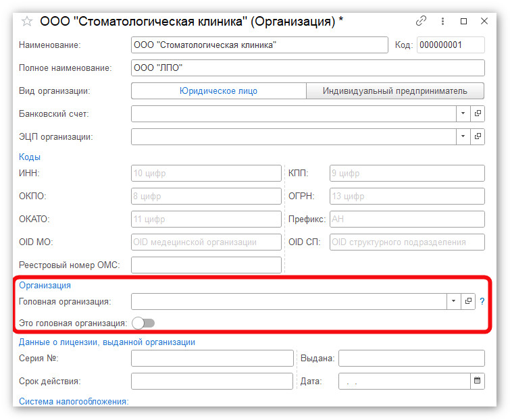
Task: Expand the ЭЦП организации dropdown list
Action: click(463, 136)
